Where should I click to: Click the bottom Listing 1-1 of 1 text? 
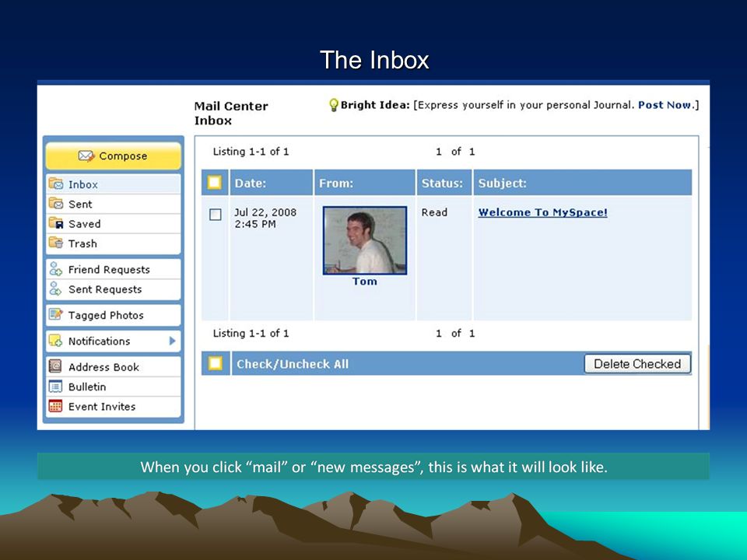point(251,334)
